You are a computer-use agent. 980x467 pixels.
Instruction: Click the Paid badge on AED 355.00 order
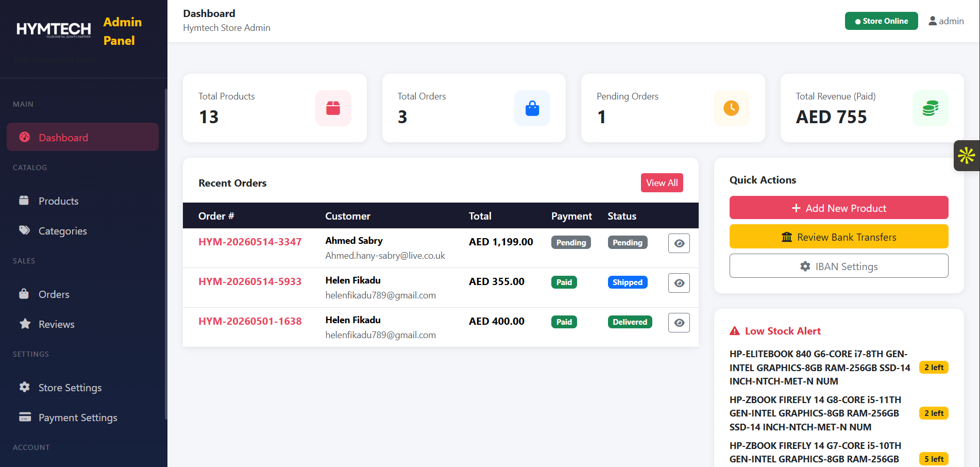564,282
